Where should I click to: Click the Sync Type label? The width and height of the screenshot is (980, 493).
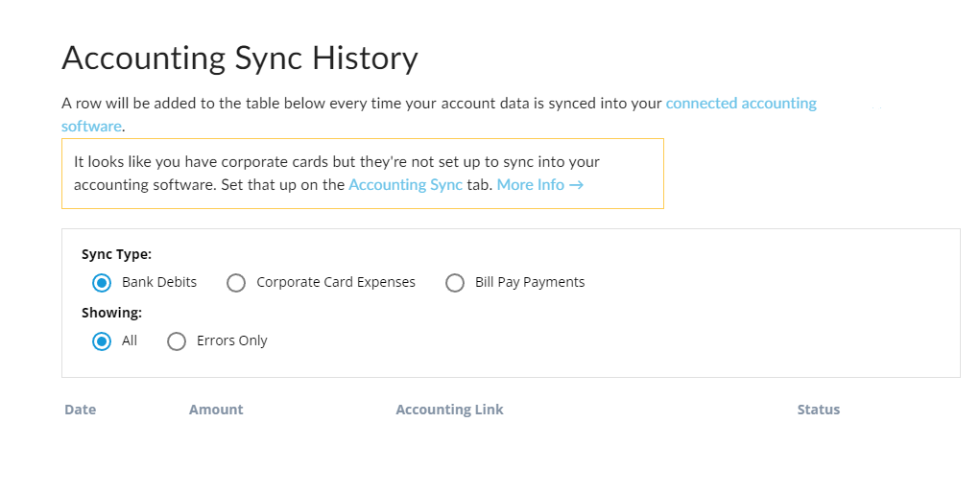[116, 254]
